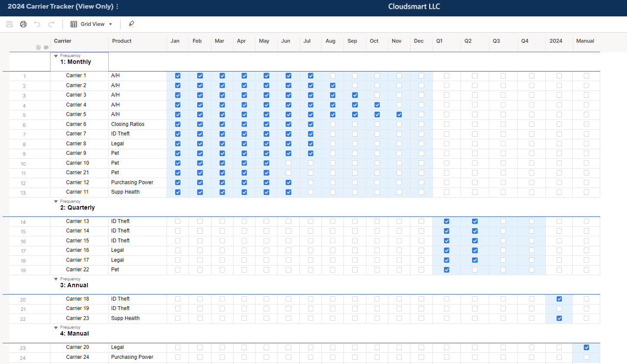This screenshot has width=627, height=364.
Task: Select Supp Health cell for Carrier 11
Action: pyautogui.click(x=138, y=192)
